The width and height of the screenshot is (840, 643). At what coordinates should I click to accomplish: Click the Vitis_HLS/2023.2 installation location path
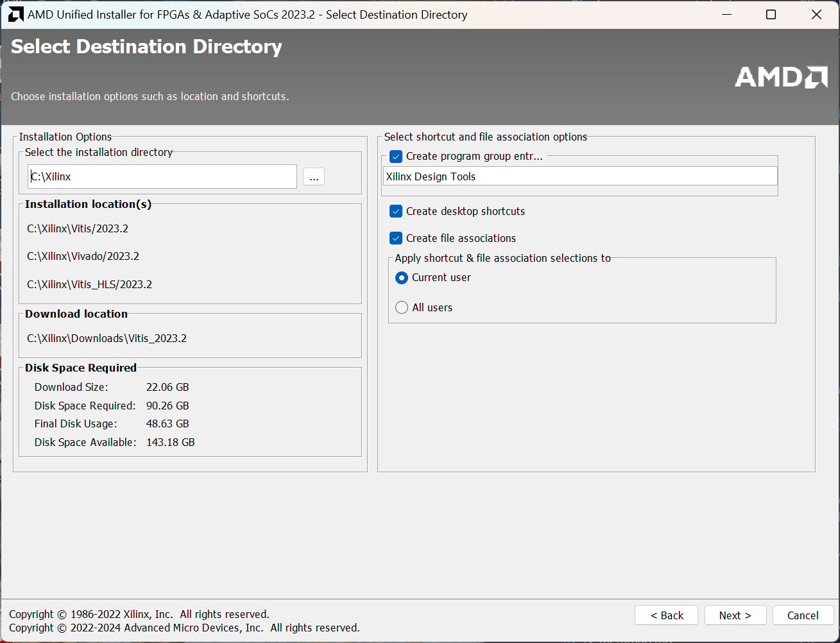click(x=89, y=285)
